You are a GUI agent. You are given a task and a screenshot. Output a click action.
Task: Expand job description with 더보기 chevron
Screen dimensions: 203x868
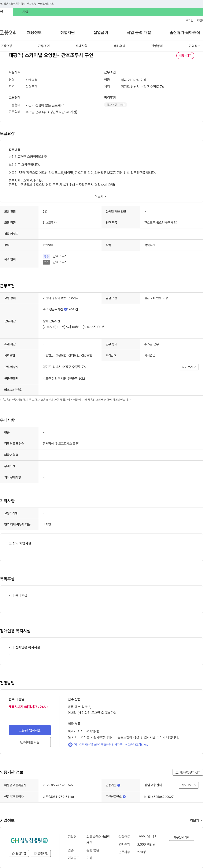[x=101, y=197]
